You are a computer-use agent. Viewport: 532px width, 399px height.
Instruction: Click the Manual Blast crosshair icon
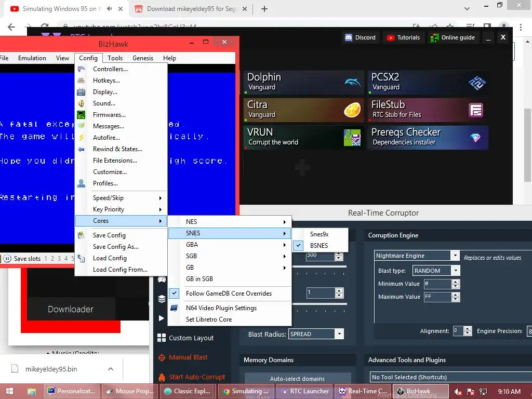point(162,357)
